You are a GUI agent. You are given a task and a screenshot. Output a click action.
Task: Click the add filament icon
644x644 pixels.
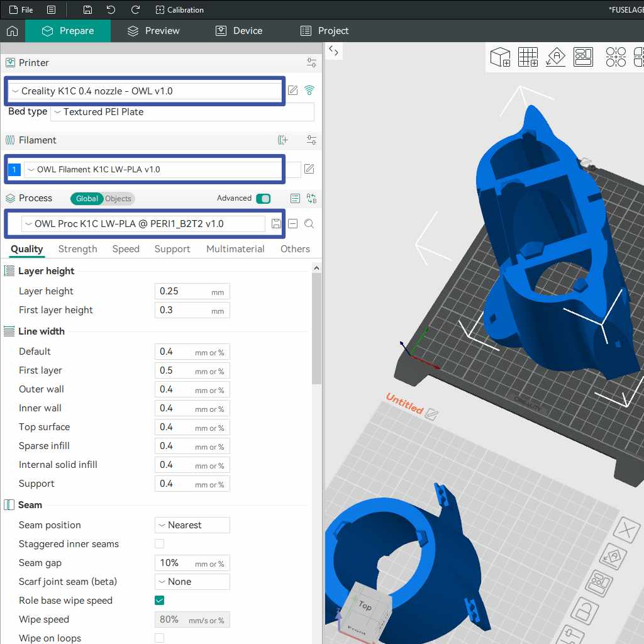pyautogui.click(x=283, y=140)
